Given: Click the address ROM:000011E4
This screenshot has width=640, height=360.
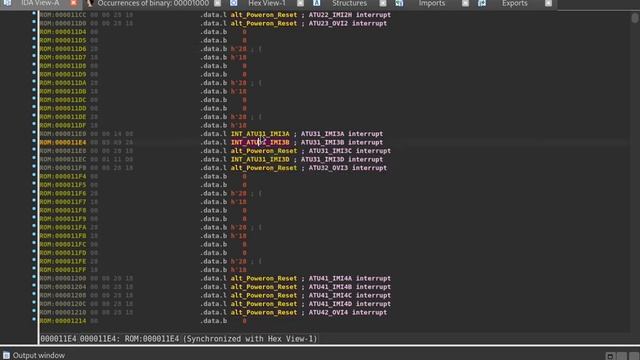Looking at the screenshot, I should [x=63, y=142].
